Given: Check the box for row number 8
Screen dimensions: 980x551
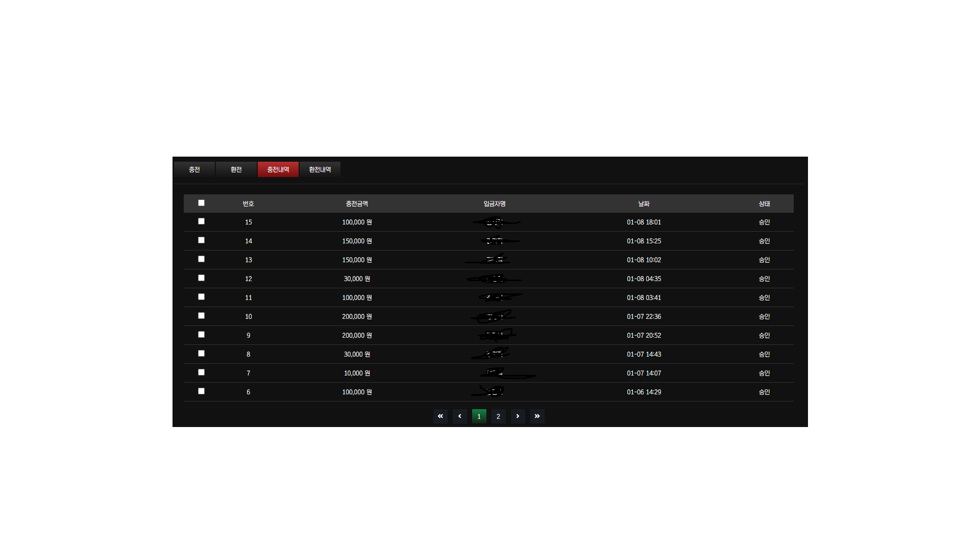Looking at the screenshot, I should tap(201, 353).
